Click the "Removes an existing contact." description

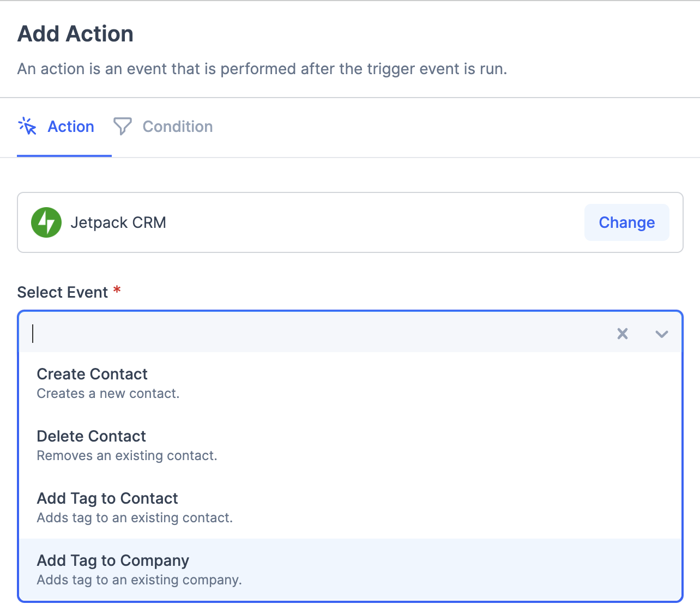(x=126, y=456)
